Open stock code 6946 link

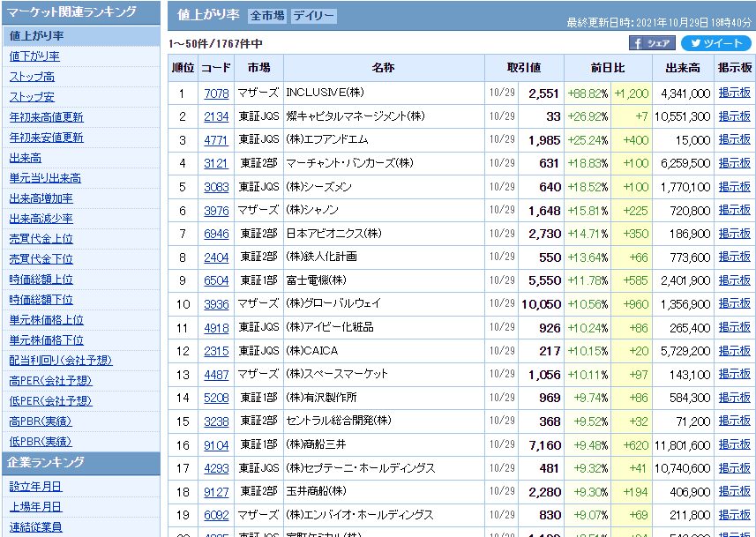[x=216, y=234]
